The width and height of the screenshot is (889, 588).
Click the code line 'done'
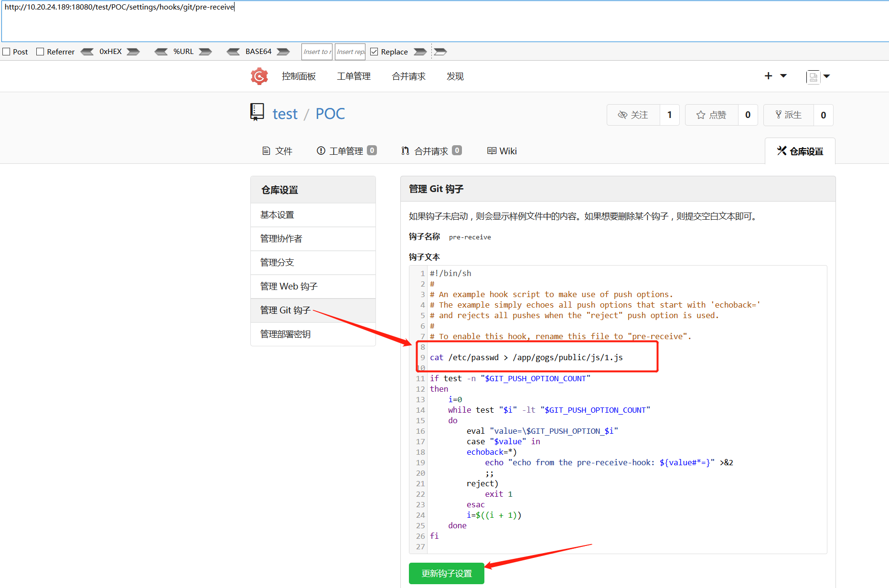click(457, 525)
